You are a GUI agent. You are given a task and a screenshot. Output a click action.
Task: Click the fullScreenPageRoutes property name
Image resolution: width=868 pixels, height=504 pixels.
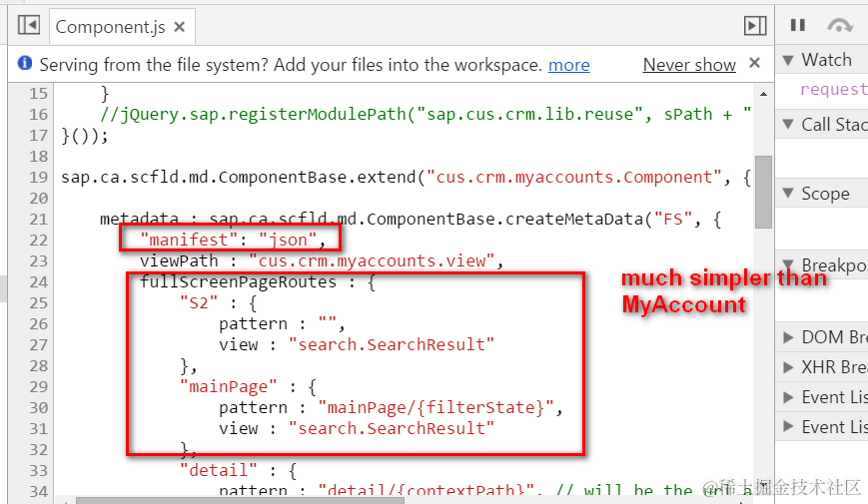click(238, 282)
